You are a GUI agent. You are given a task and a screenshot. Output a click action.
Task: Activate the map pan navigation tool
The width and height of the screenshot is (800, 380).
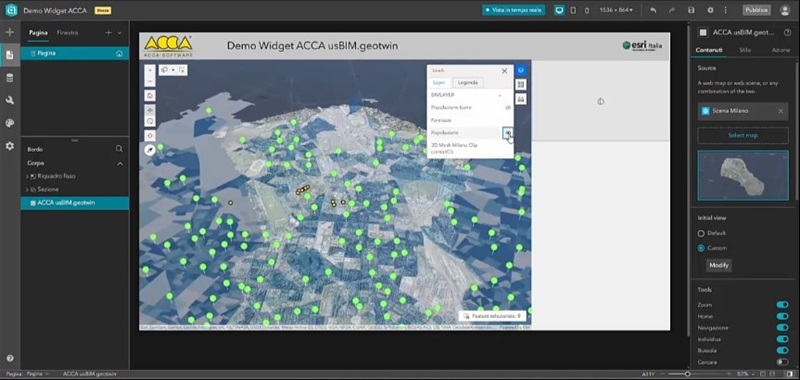150,110
